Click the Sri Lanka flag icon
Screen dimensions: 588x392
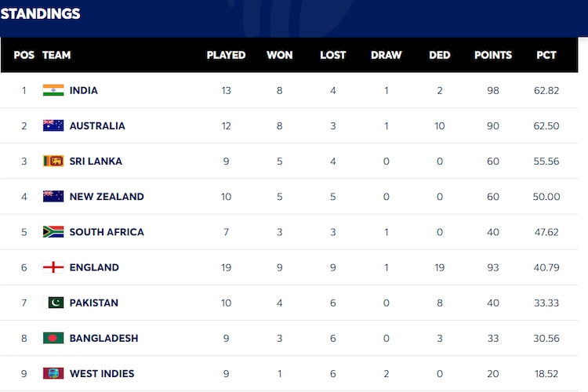pos(53,161)
